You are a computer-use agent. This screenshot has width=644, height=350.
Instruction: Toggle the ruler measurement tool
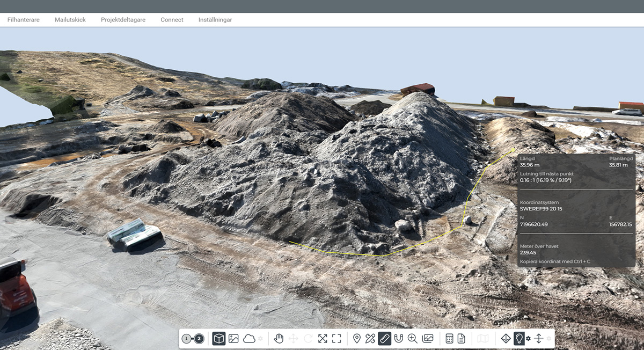pos(384,339)
